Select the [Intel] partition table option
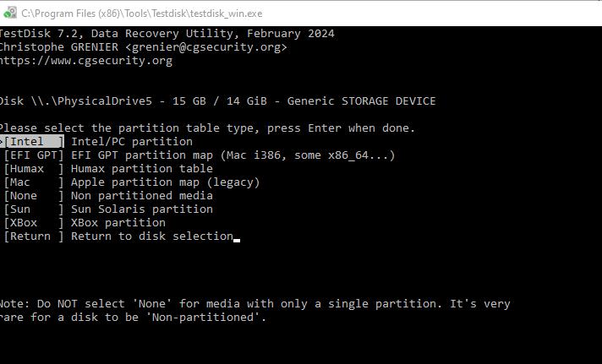The image size is (602, 364). 34,142
